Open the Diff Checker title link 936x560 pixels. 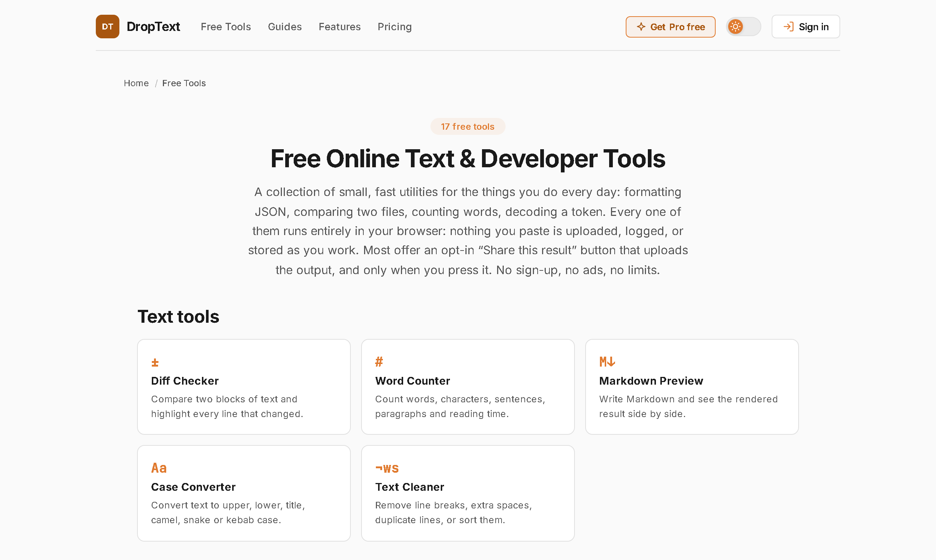coord(185,381)
